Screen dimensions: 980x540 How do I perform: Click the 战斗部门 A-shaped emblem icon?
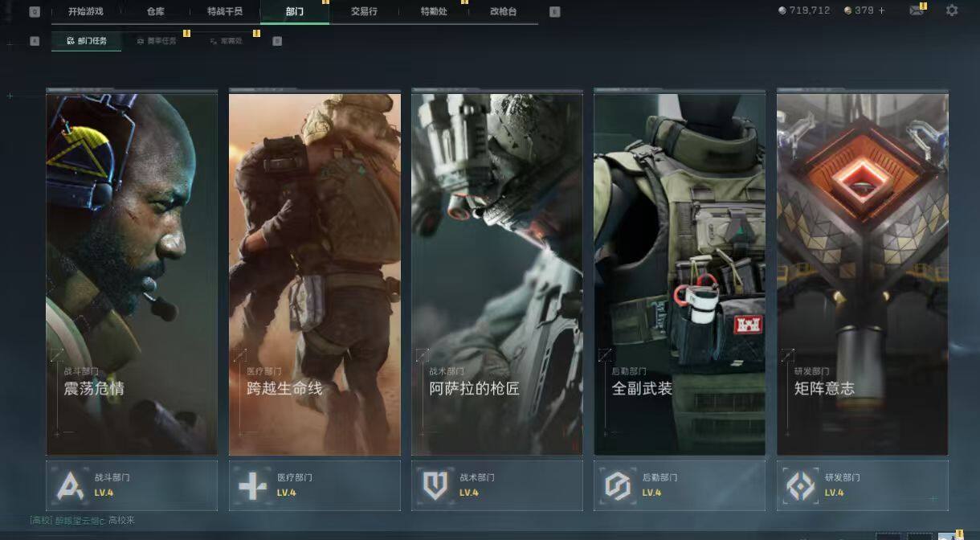tap(70, 485)
